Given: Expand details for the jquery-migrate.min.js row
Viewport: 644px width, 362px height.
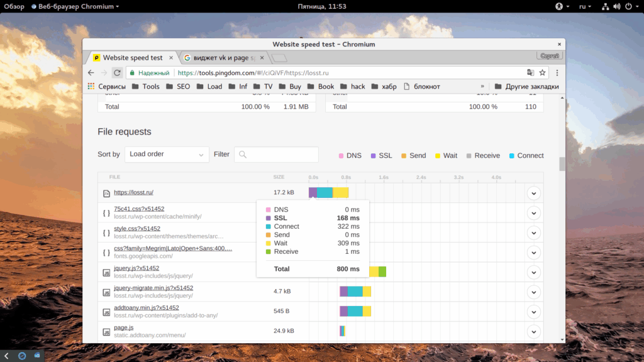Looking at the screenshot, I should coord(533,292).
